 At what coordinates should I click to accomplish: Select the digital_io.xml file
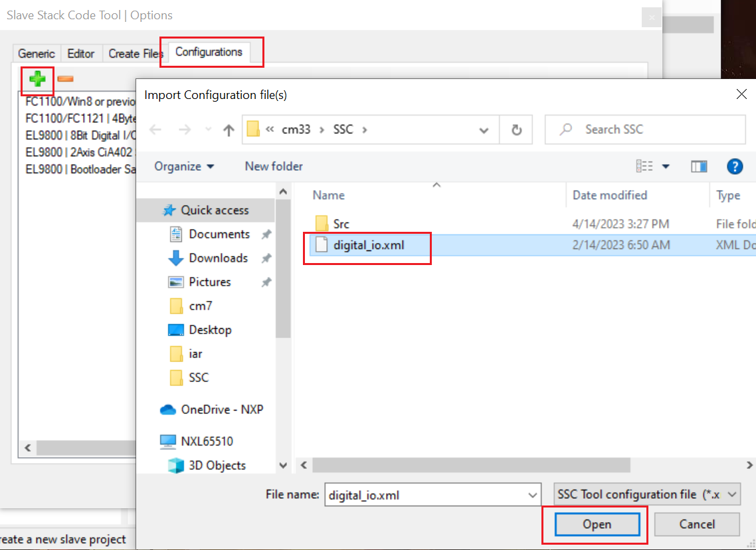point(369,245)
